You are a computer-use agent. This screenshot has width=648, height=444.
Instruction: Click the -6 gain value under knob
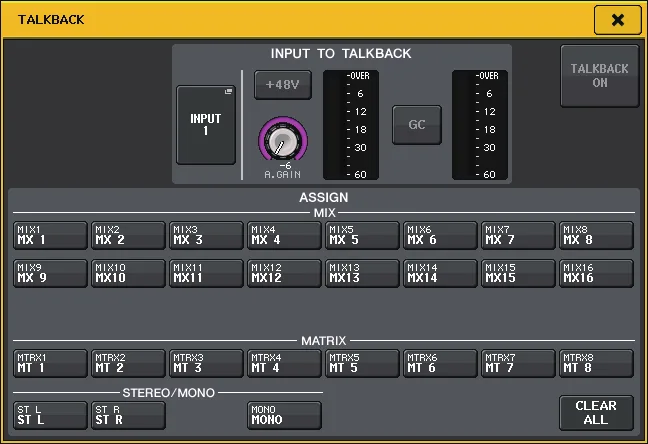(x=285, y=166)
